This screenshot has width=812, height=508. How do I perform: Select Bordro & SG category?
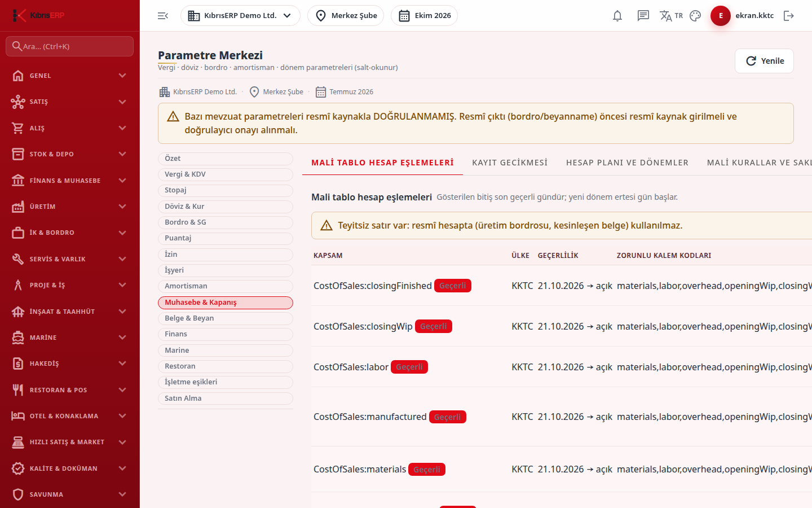pyautogui.click(x=226, y=222)
